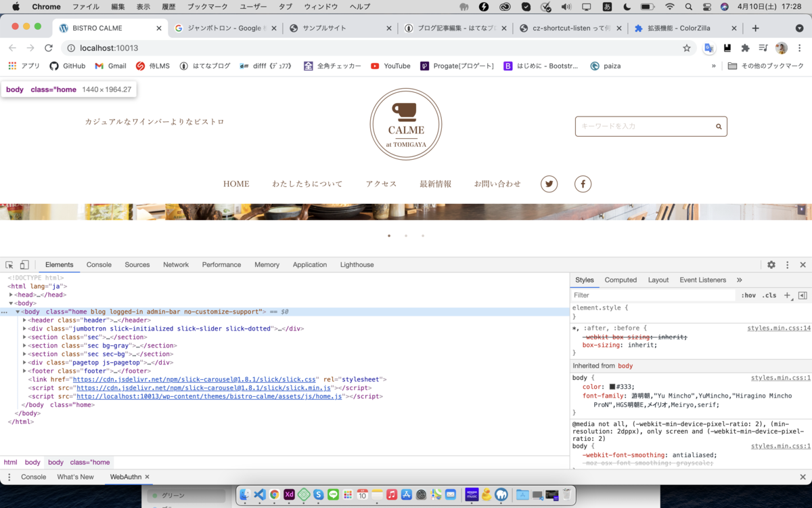Open the slick.css stylesheet link
Image resolution: width=812 pixels, height=508 pixels.
point(195,379)
